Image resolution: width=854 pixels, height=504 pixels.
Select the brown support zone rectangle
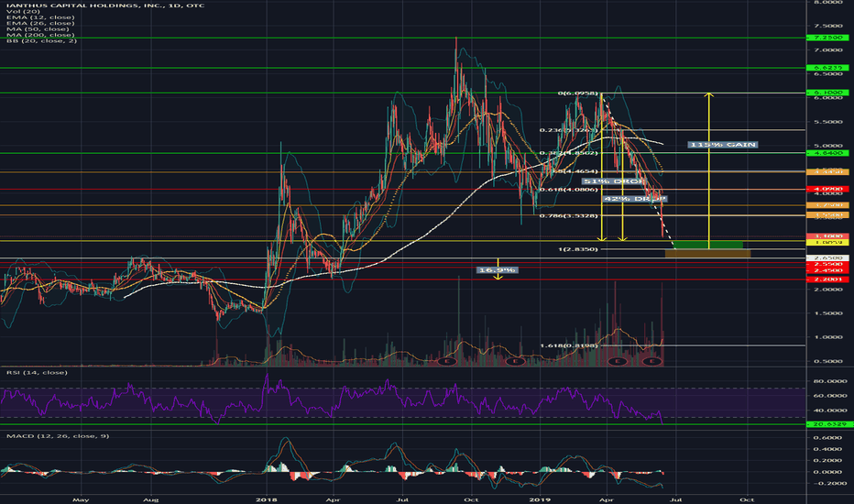click(x=708, y=253)
